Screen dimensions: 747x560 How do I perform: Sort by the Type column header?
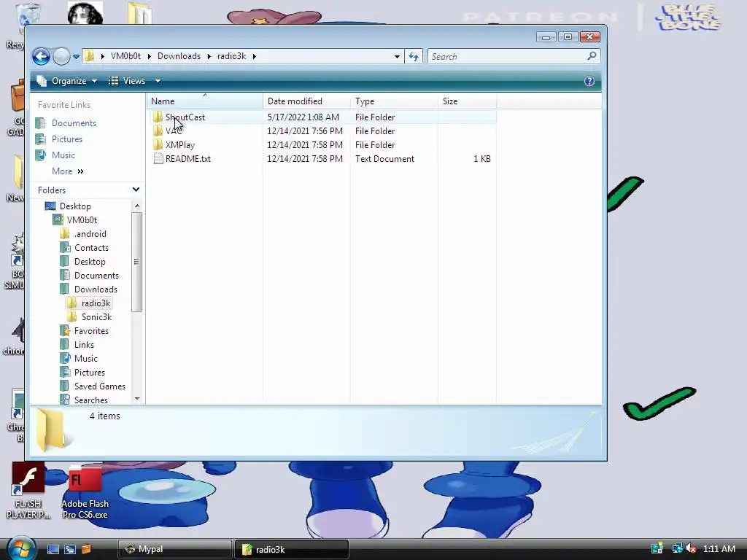pyautogui.click(x=394, y=101)
